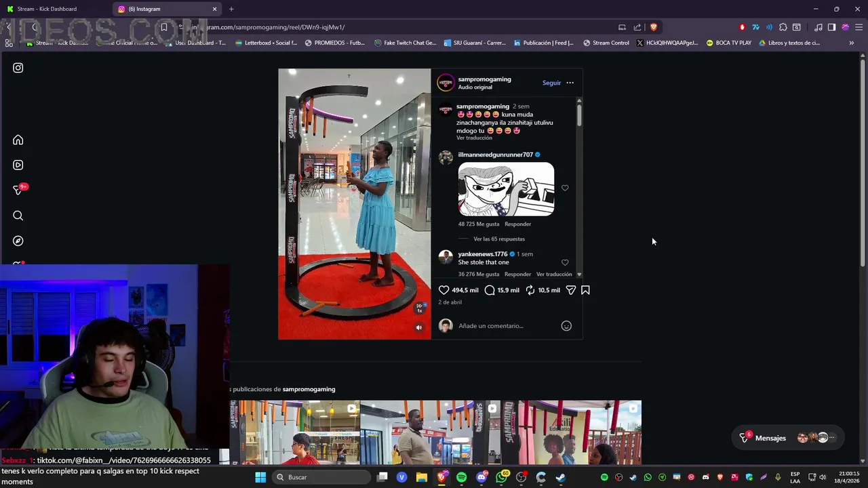
Task: Click the Windows Buscar search box
Action: (x=321, y=477)
